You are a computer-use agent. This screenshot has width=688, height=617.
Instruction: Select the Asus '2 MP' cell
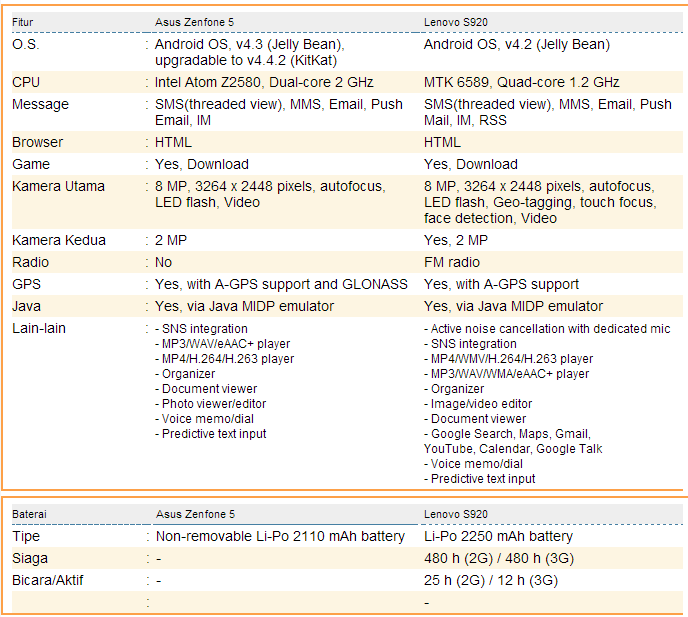click(x=171, y=240)
